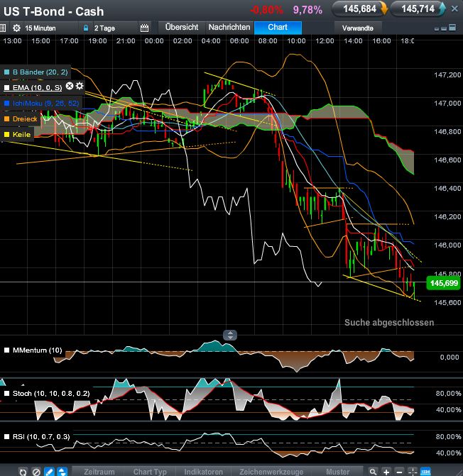Viewport: 463px width, 476px height.
Task: Click the refresh chart icon
Action: coord(23,472)
